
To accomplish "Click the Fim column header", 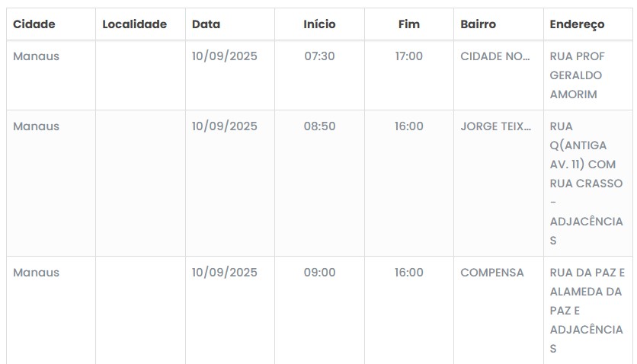I will pos(409,24).
